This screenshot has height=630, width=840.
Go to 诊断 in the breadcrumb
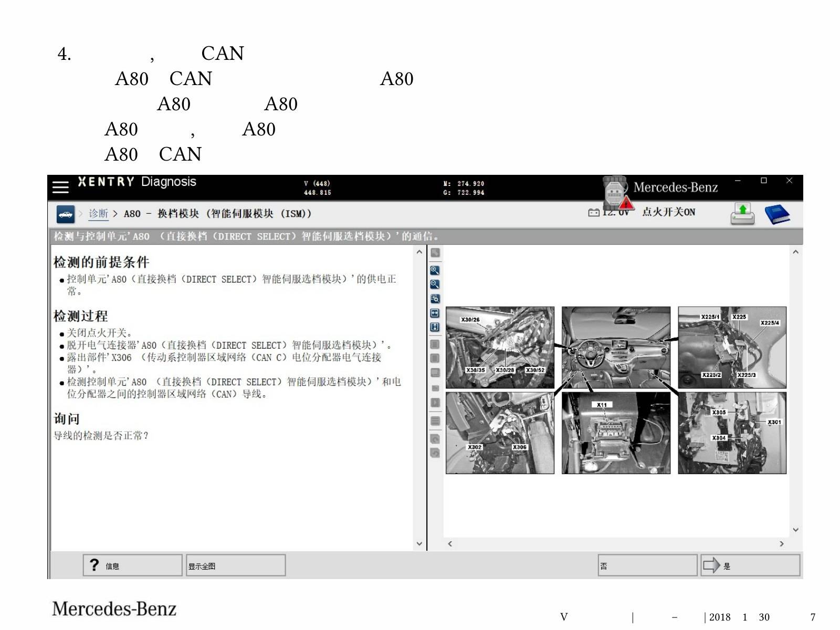[98, 214]
